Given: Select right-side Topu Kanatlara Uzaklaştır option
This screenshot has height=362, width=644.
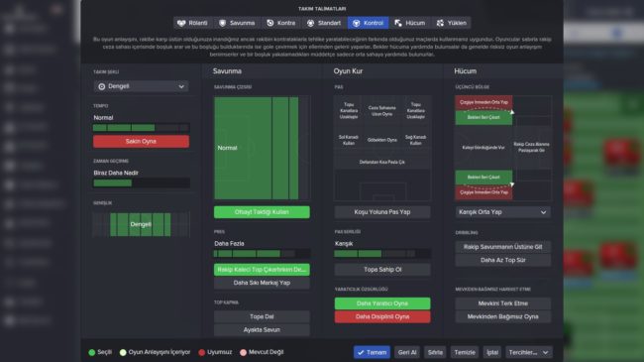Looking at the screenshot, I should click(x=416, y=111).
